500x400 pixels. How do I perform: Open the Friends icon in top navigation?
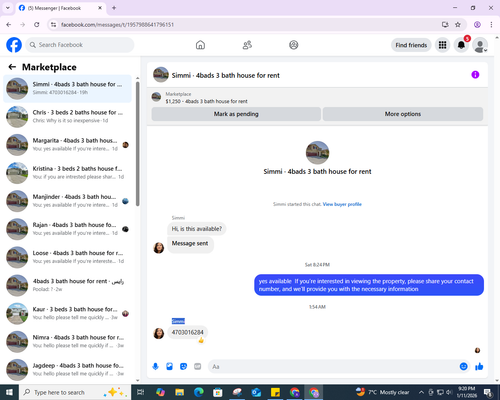(247, 45)
